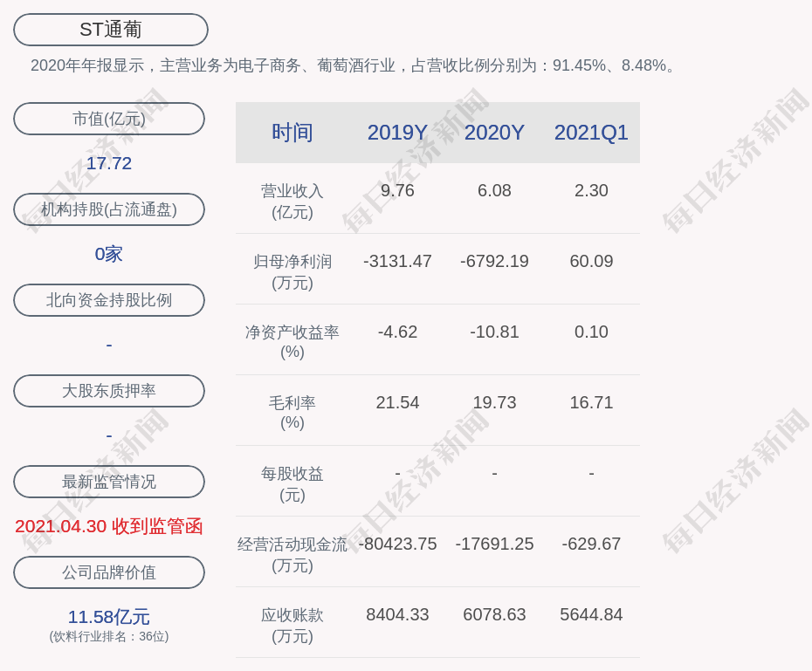Select gross margin value 19.73
Image resolution: width=812 pixels, height=671 pixels.
pyautogui.click(x=494, y=402)
